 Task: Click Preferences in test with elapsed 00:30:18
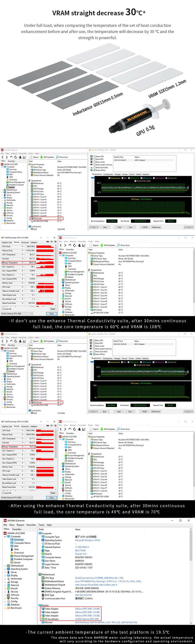156,227
